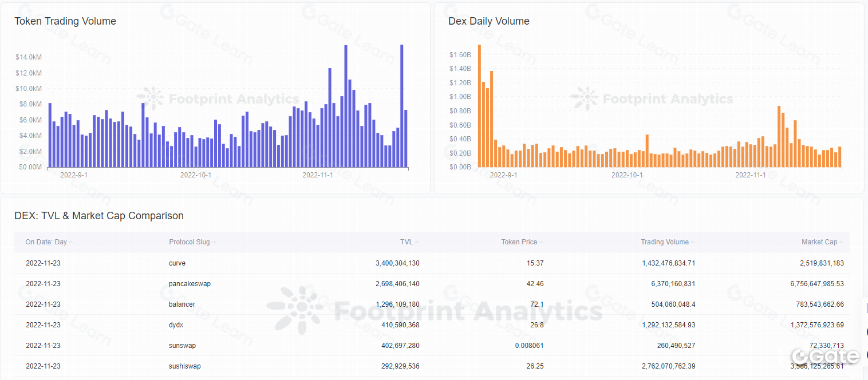This screenshot has height=380, width=868.
Task: Open the balancer protocol row
Action: (182, 304)
